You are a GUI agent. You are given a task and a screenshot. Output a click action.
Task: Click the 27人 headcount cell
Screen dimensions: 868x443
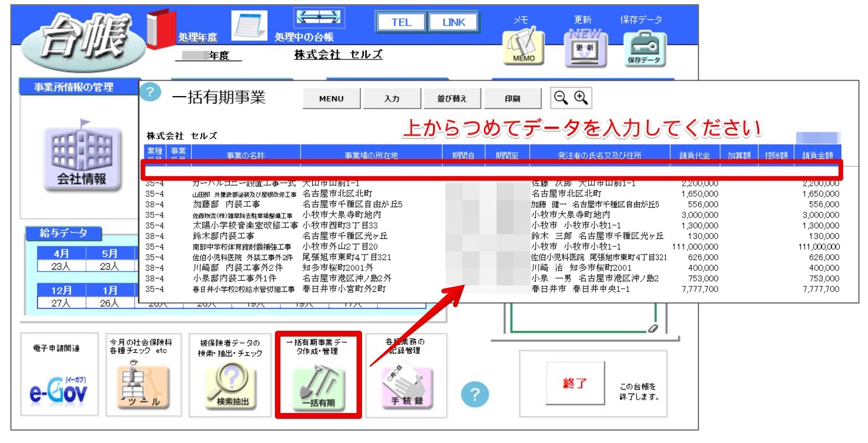pos(62,303)
